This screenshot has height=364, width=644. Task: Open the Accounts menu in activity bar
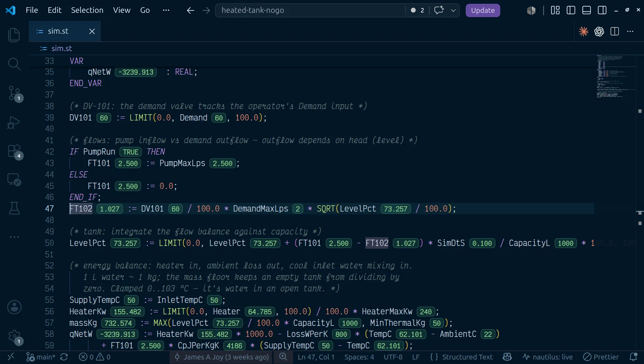pos(14,307)
